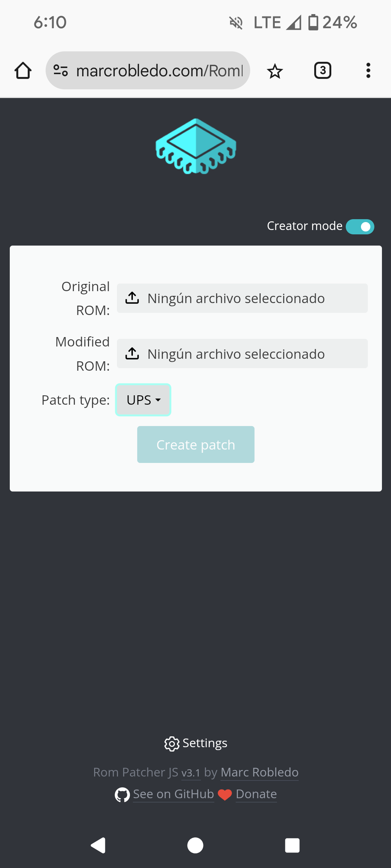Tap the marcrobledo.com address bar
Image resolution: width=391 pixels, height=868 pixels.
tap(159, 71)
